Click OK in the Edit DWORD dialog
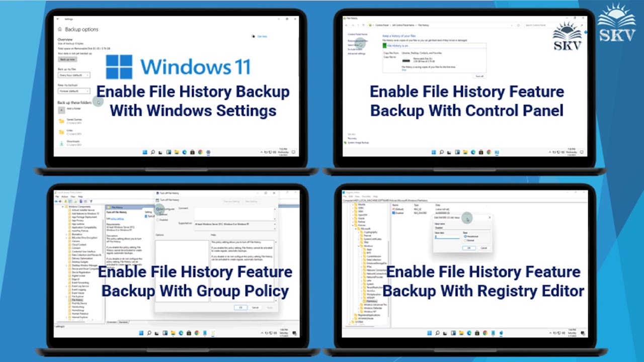This screenshot has height=362, width=644. (469, 248)
